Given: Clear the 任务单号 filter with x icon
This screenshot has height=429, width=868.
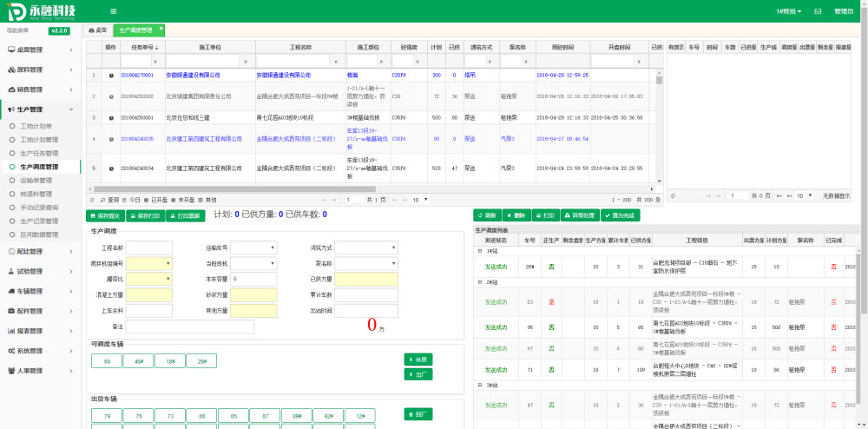Looking at the screenshot, I should click(155, 62).
